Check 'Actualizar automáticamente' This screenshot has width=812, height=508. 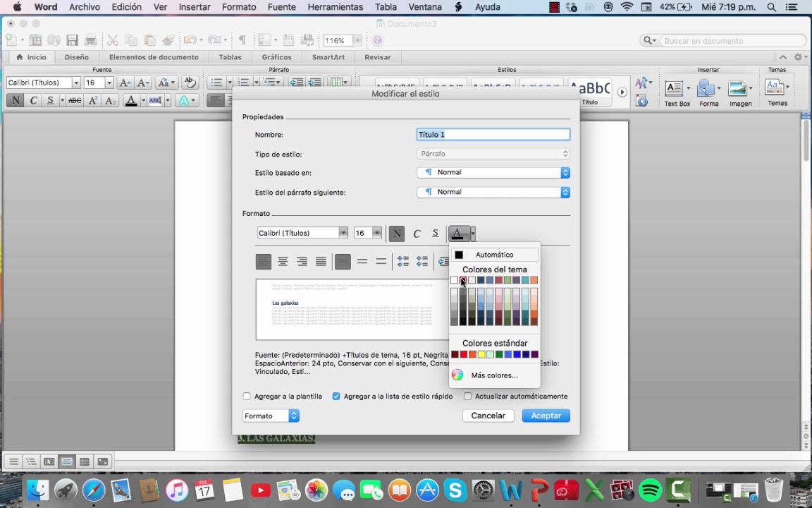click(x=467, y=396)
